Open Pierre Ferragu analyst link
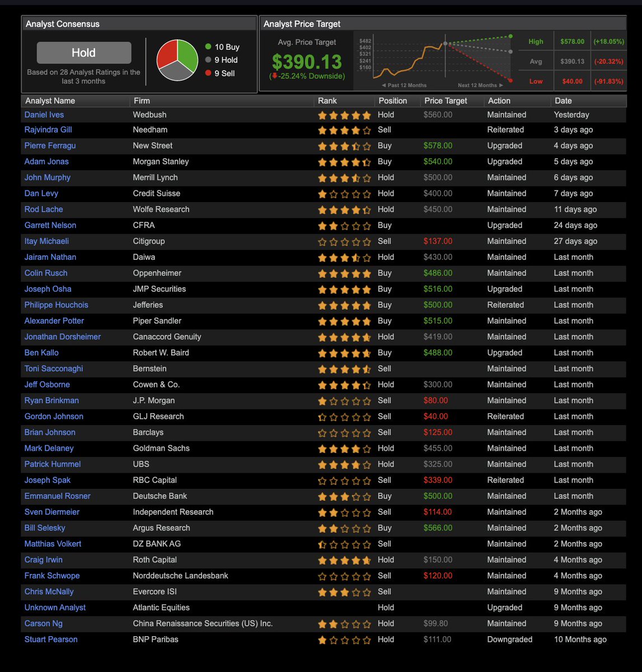 (50, 146)
